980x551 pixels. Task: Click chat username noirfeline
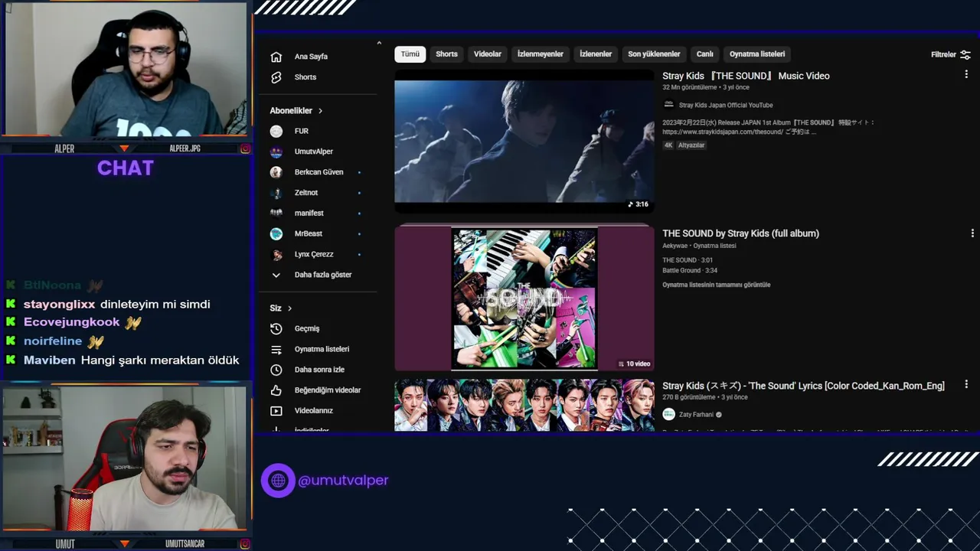tap(53, 341)
